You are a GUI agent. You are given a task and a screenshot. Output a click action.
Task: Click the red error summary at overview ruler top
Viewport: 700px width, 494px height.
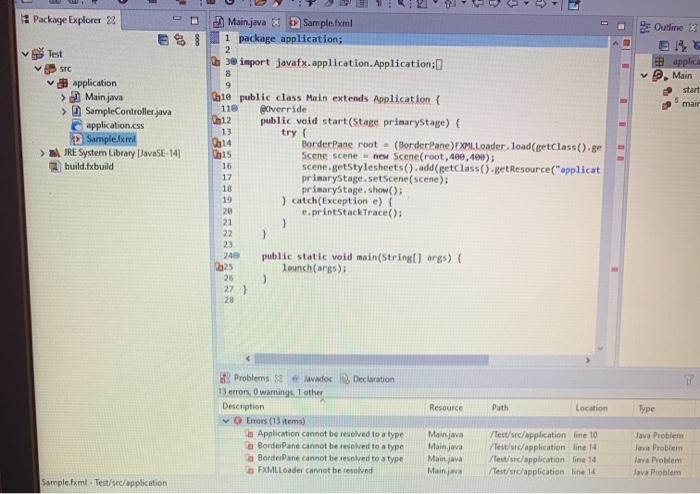point(626,43)
